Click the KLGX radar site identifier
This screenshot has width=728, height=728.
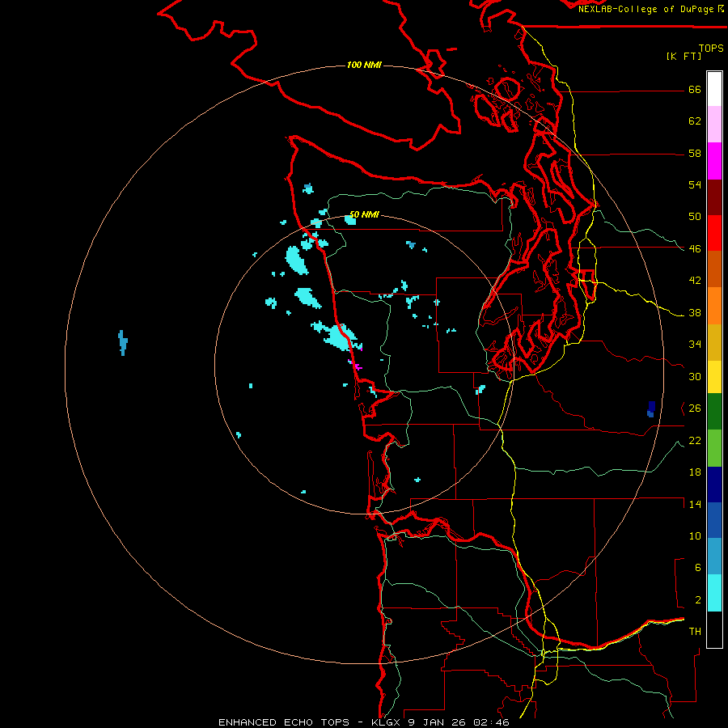385,722
